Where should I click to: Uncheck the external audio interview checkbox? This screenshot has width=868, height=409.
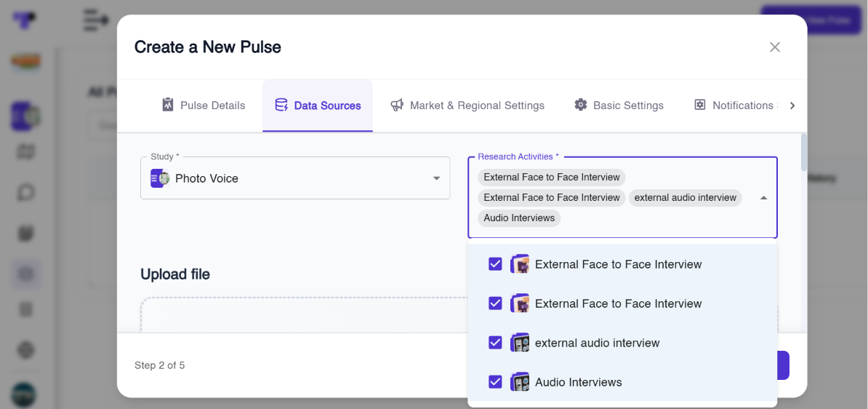click(x=496, y=343)
